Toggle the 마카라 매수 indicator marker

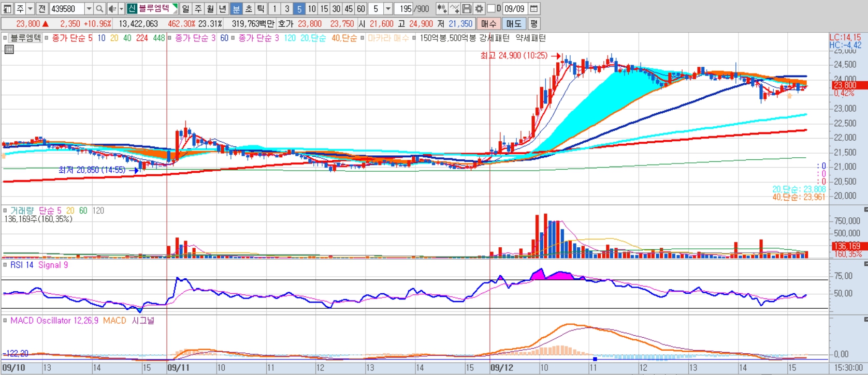[x=363, y=38]
